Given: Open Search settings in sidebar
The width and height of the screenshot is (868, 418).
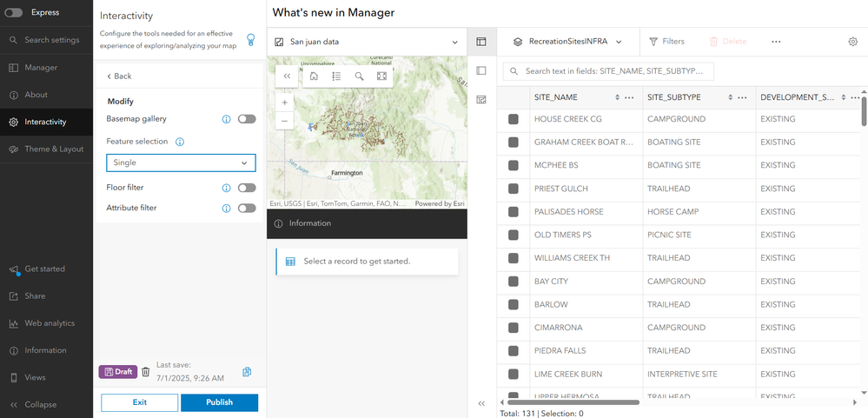Looking at the screenshot, I should 47,40.
